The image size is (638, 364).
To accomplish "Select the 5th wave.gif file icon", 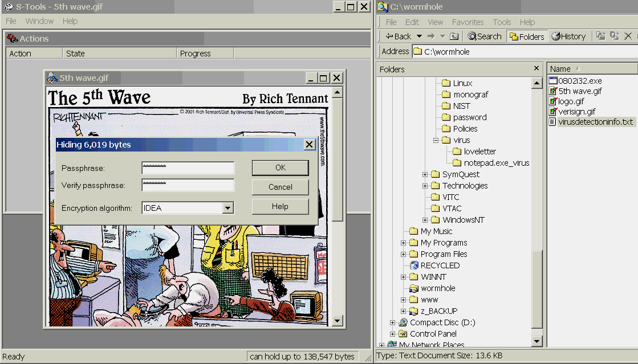I will pos(552,91).
